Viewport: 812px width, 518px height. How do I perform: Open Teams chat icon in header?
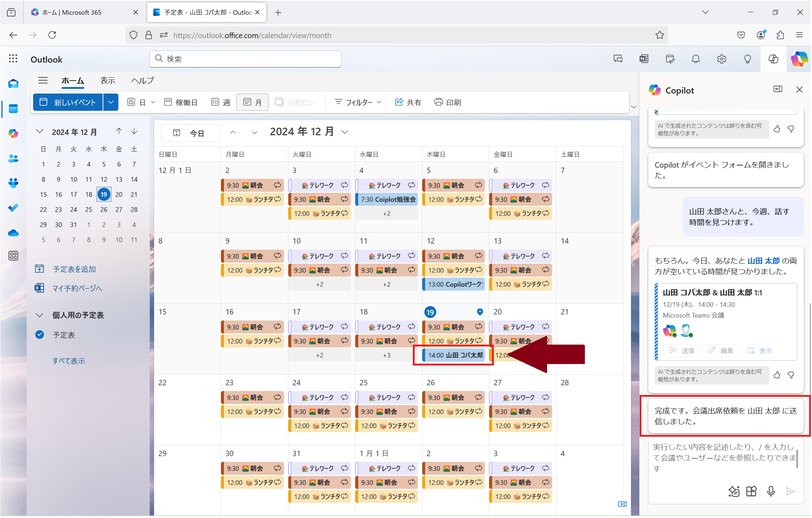618,59
